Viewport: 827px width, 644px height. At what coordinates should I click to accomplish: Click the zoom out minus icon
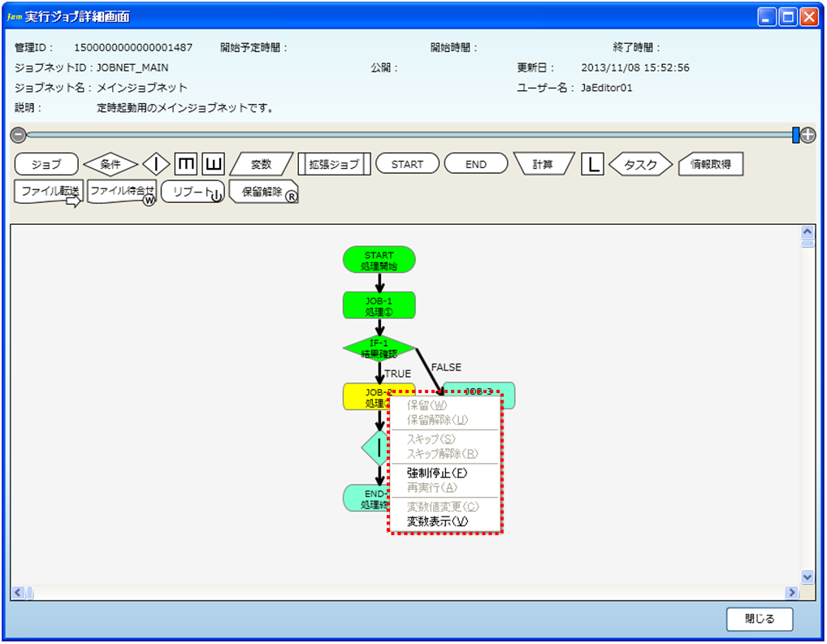(x=19, y=135)
